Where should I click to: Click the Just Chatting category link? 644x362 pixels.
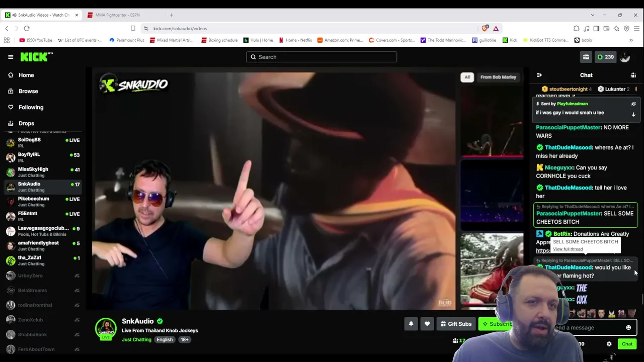[136, 339]
